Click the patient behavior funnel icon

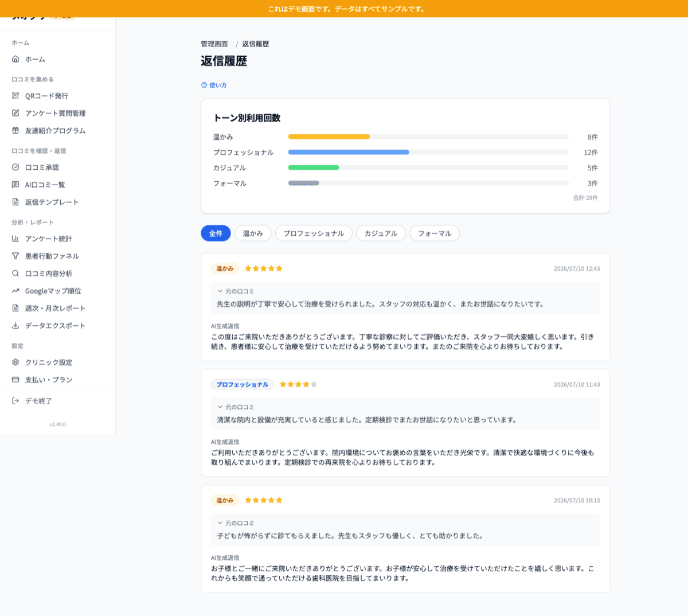(x=15, y=256)
